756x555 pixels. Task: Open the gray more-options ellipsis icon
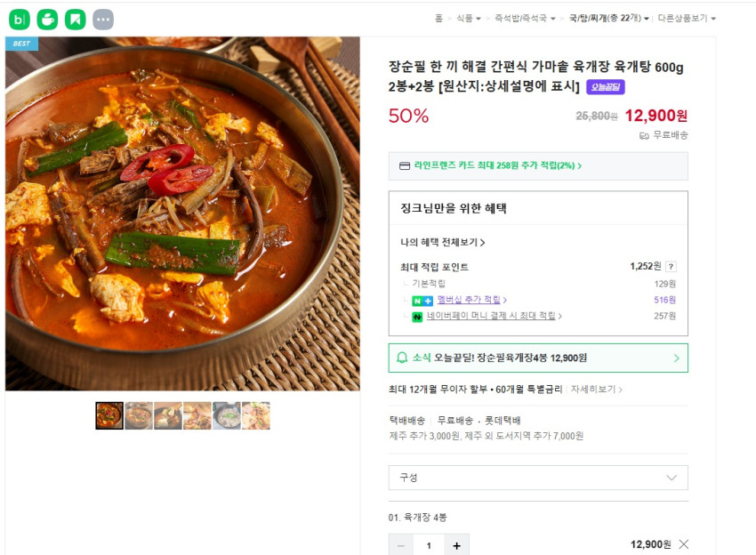click(102, 19)
